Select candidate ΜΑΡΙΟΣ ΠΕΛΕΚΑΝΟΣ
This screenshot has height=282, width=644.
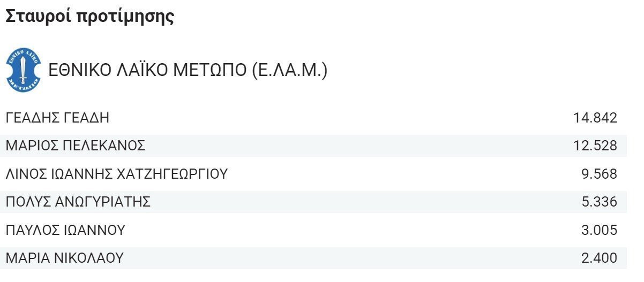[x=76, y=146]
